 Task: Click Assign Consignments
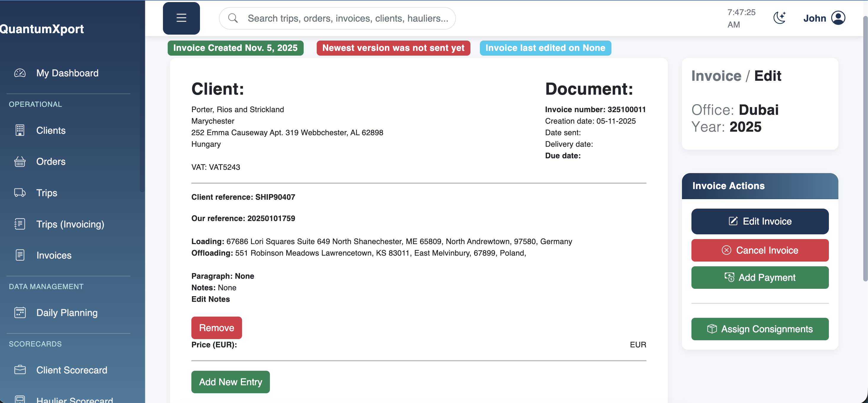coord(760,329)
